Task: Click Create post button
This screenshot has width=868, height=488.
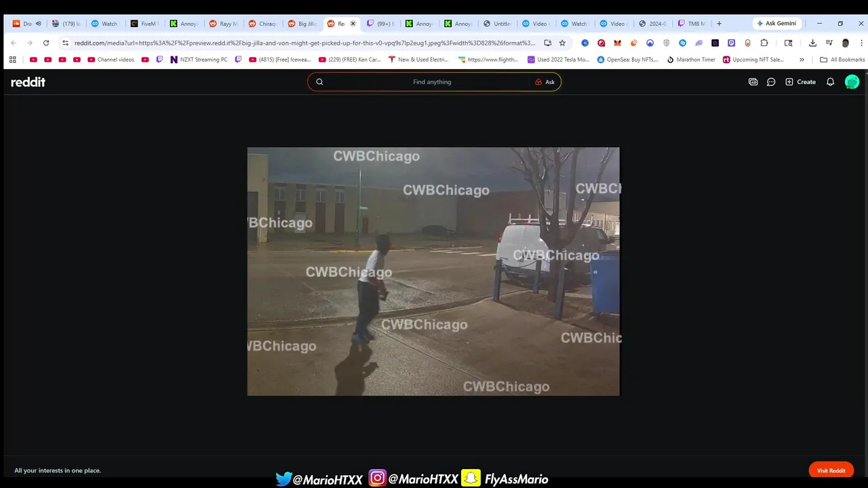Action: [x=800, y=82]
